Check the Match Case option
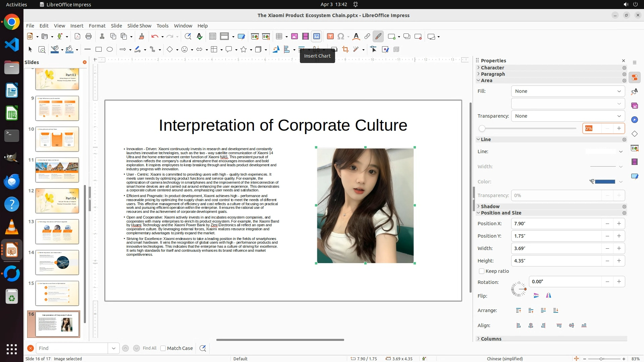This screenshot has height=362, width=644. tap(163, 348)
